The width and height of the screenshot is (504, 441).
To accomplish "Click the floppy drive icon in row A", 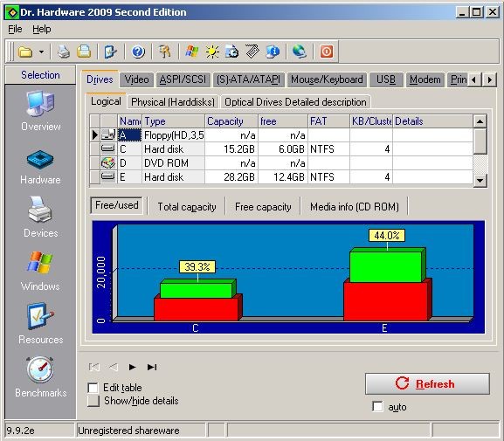I will click(x=108, y=134).
